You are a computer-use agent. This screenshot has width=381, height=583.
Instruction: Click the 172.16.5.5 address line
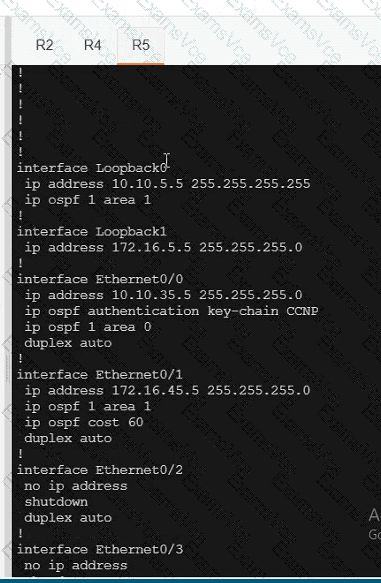pos(163,247)
